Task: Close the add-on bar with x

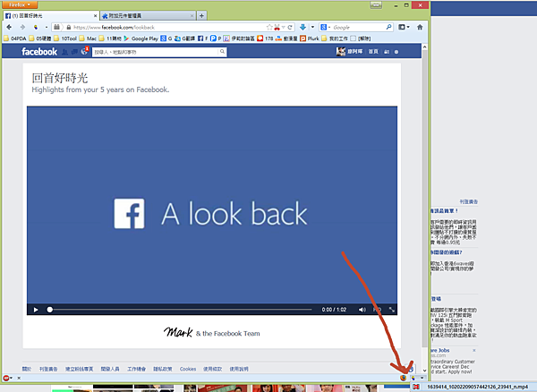Action: coord(19,378)
